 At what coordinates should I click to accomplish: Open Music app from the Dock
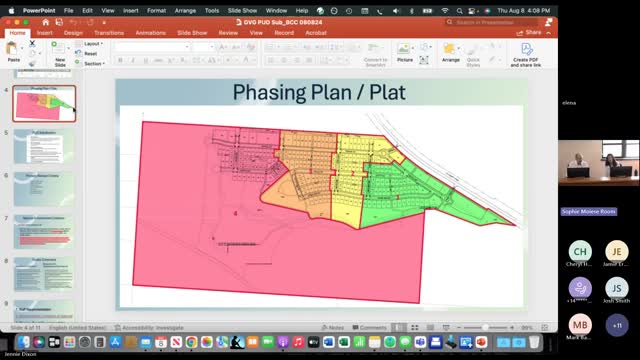point(298,342)
